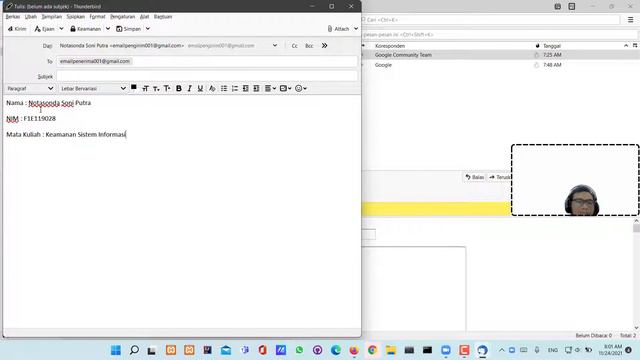Sort by the Koresponden column header

(x=390, y=46)
